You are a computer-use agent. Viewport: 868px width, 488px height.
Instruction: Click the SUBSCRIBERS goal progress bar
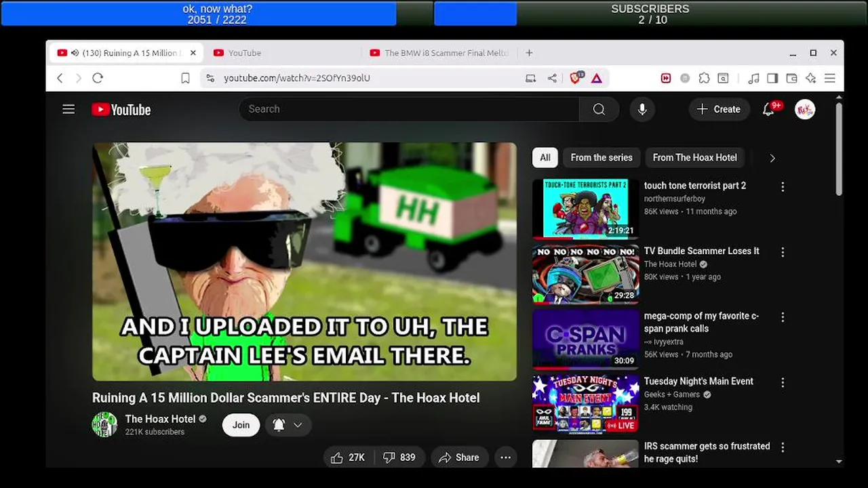pyautogui.click(x=650, y=14)
